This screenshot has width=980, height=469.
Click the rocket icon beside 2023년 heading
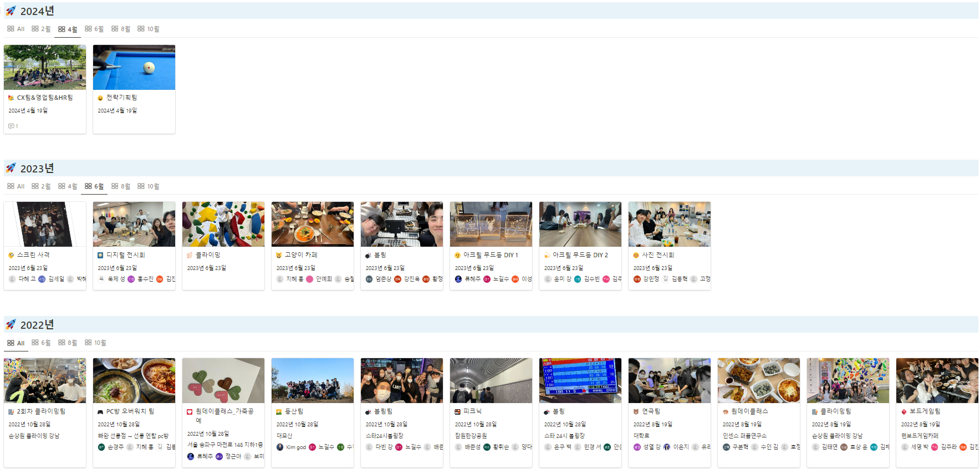coord(11,168)
